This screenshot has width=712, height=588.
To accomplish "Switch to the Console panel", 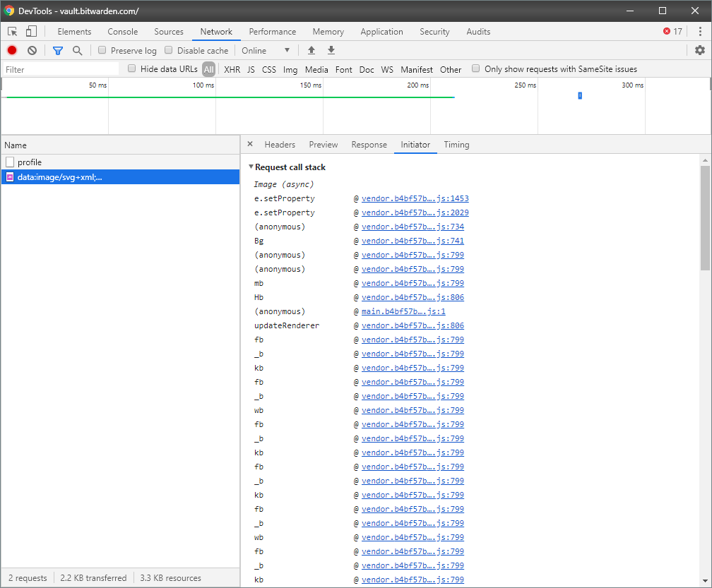I will pos(122,32).
